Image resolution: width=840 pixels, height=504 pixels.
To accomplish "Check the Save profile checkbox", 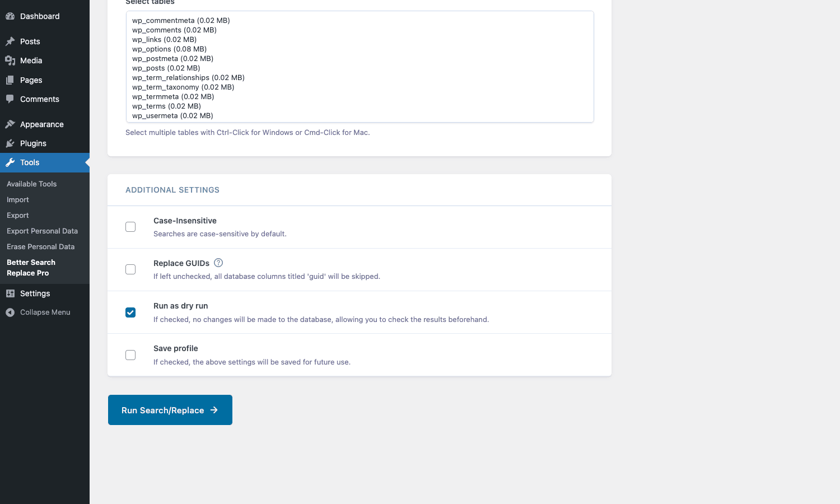I will click(x=130, y=355).
